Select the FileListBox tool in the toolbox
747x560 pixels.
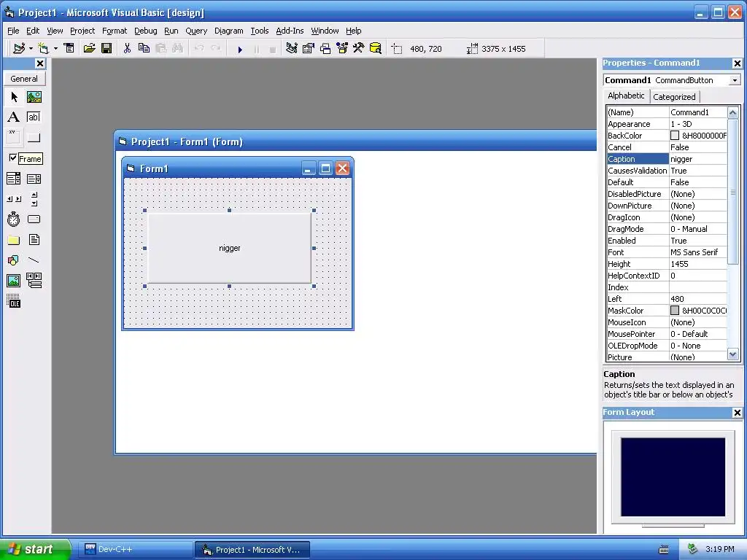(34, 240)
